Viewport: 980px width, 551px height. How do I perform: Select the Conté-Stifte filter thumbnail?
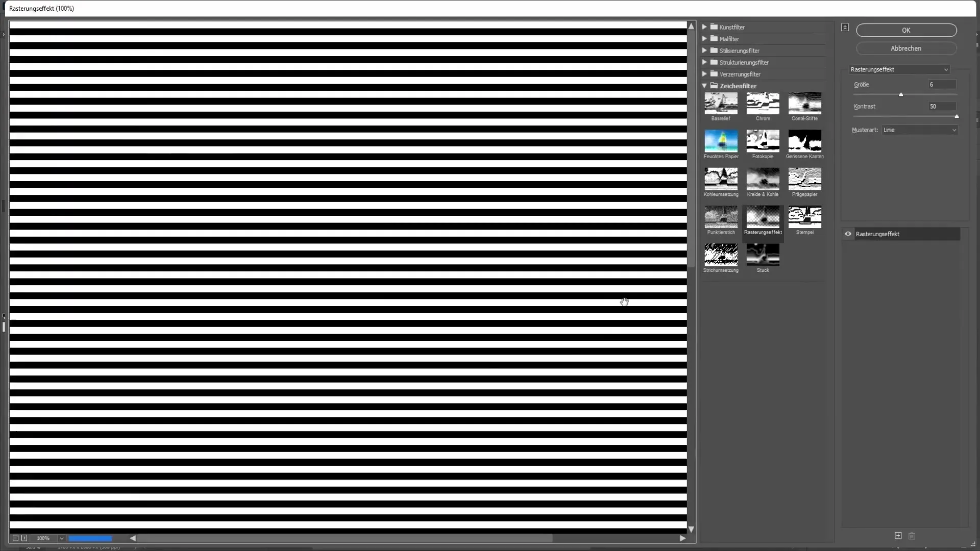tap(804, 104)
